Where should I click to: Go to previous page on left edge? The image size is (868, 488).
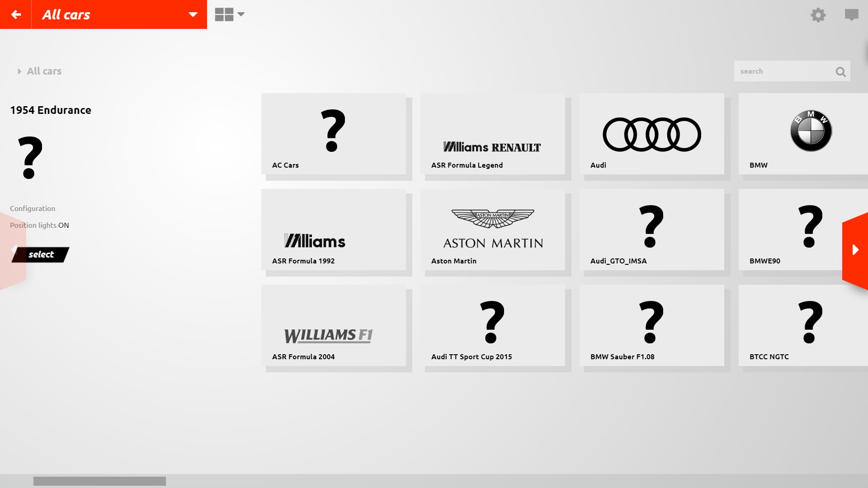[13, 251]
